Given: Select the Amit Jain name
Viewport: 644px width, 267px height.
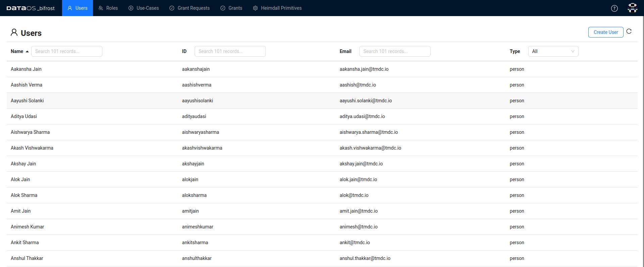Looking at the screenshot, I should pyautogui.click(x=20, y=211).
